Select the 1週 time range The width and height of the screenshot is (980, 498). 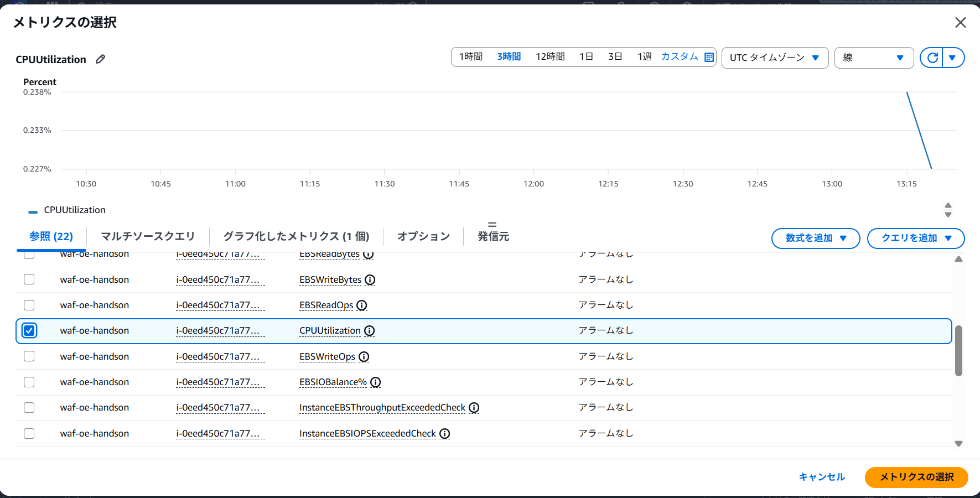[x=645, y=56]
